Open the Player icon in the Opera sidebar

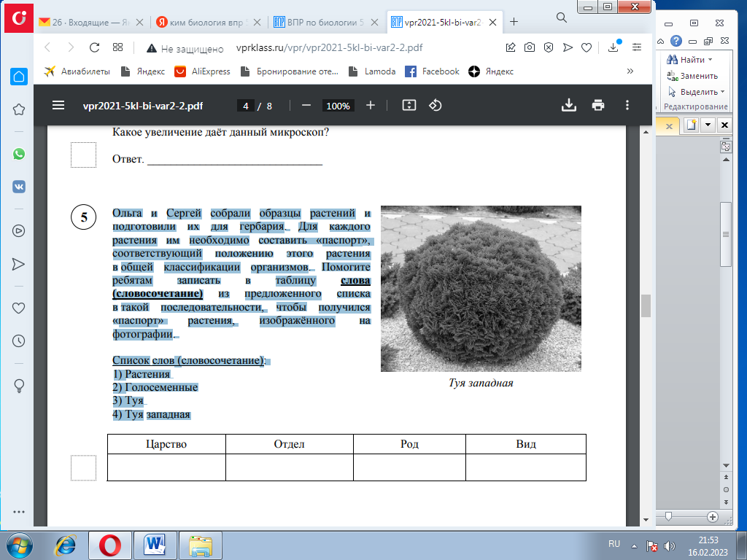click(18, 231)
